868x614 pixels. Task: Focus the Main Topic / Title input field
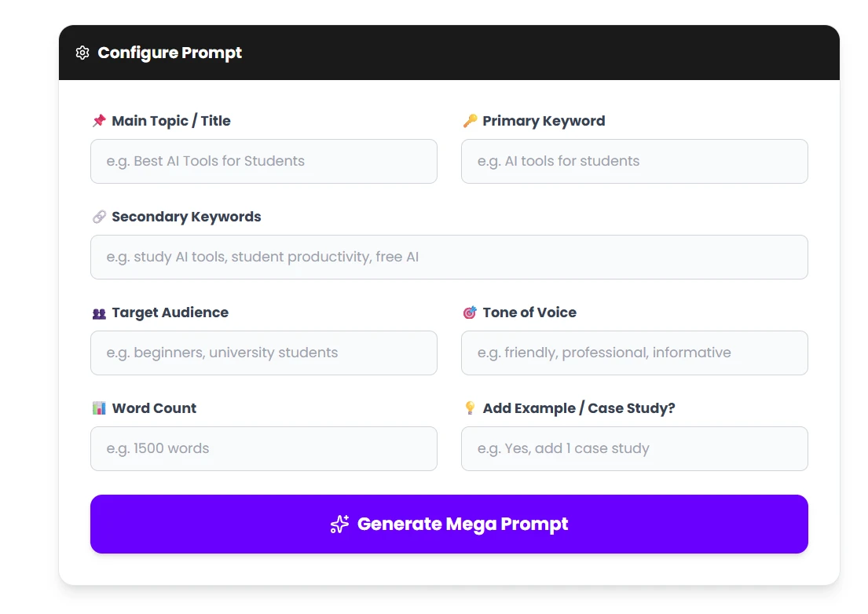(263, 161)
